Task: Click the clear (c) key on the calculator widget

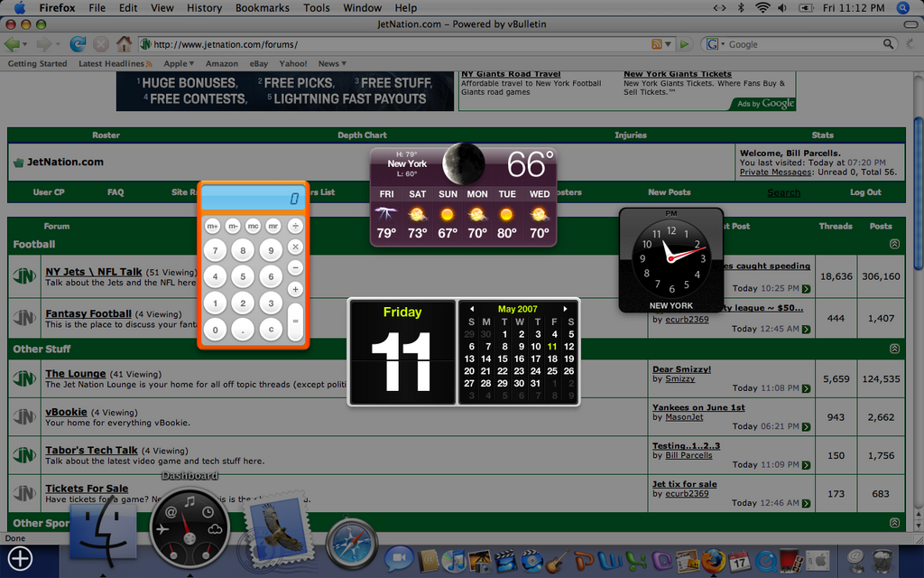Action: pyautogui.click(x=271, y=330)
